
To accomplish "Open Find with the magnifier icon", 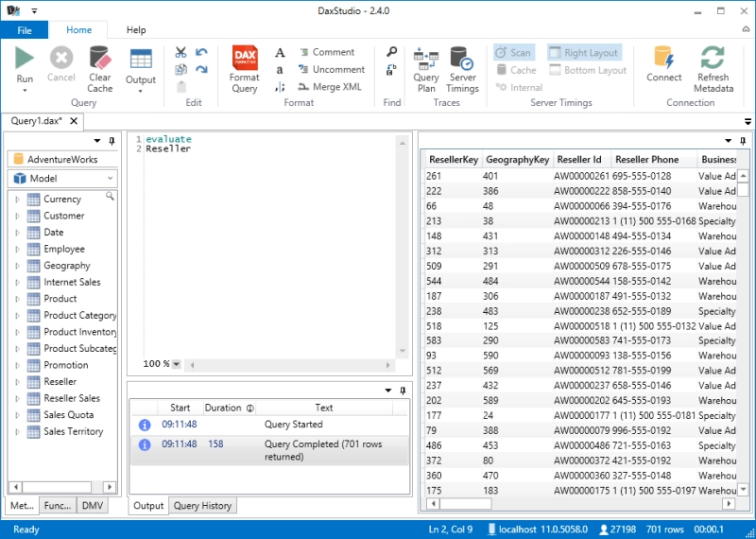I will point(391,52).
